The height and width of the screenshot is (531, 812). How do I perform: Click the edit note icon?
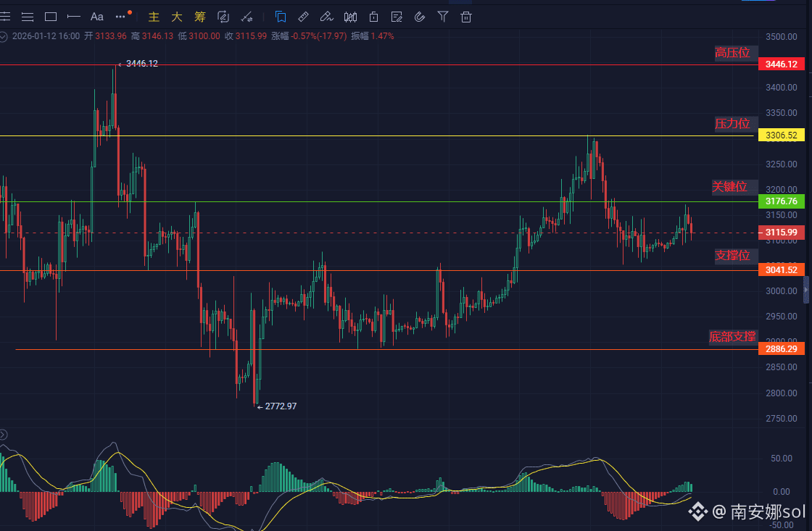tap(397, 17)
